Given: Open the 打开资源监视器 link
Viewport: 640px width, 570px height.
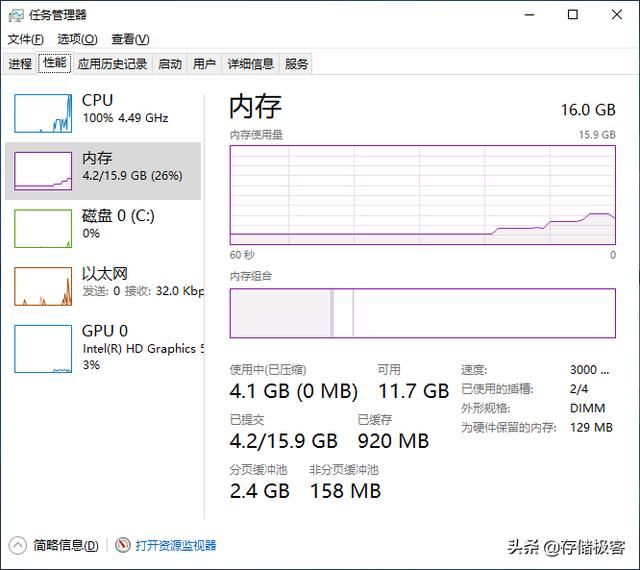Looking at the screenshot, I should coord(176,545).
